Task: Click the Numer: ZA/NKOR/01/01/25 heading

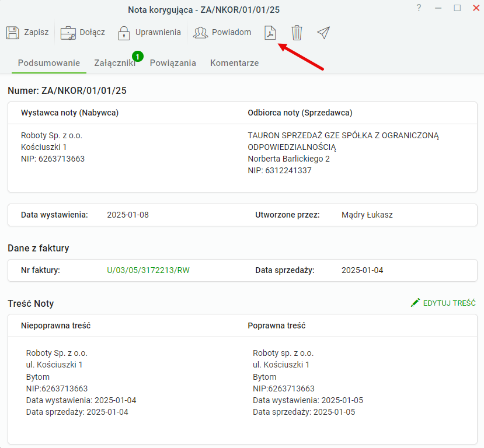Action: tap(67, 90)
